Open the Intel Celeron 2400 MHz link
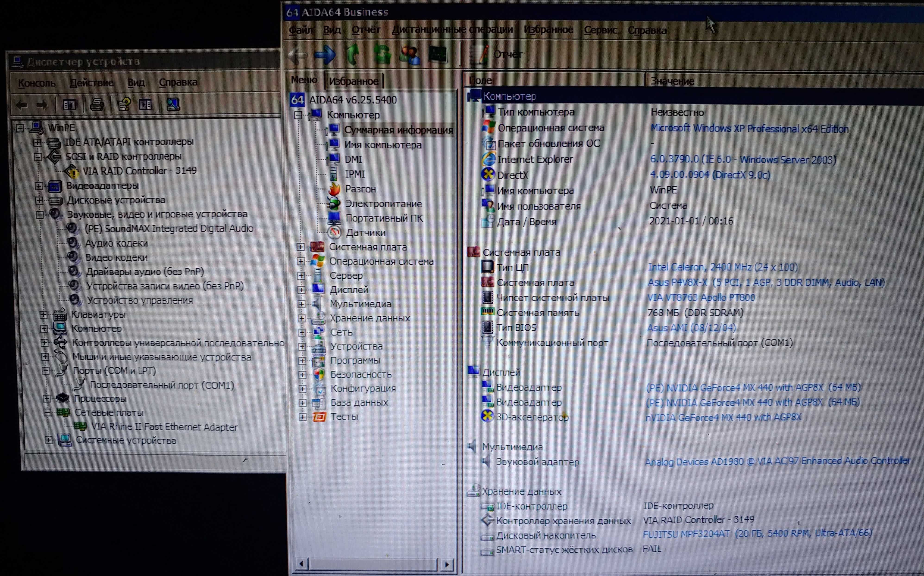 [723, 267]
